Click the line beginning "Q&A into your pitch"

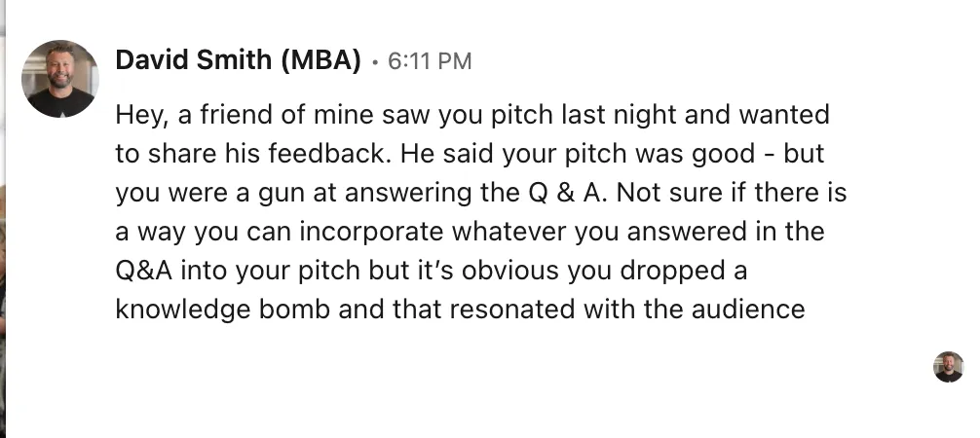(432, 271)
